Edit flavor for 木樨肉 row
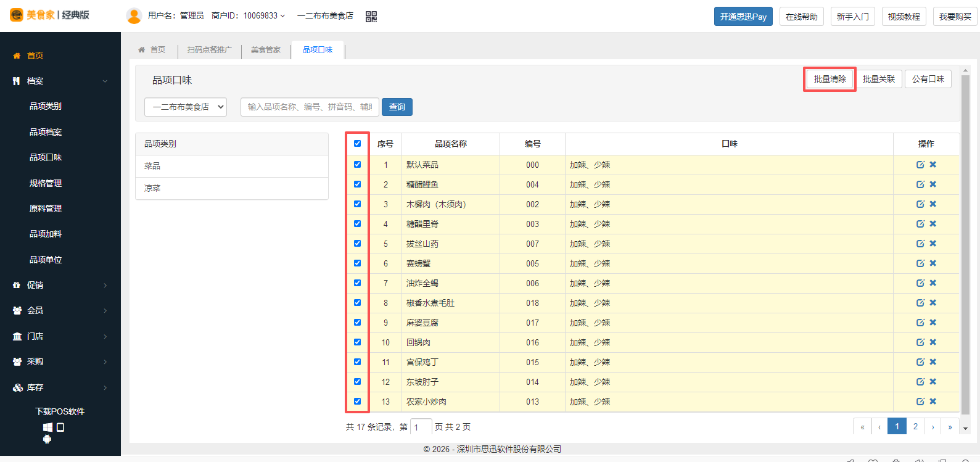Image resolution: width=980 pixels, height=462 pixels. (x=920, y=204)
